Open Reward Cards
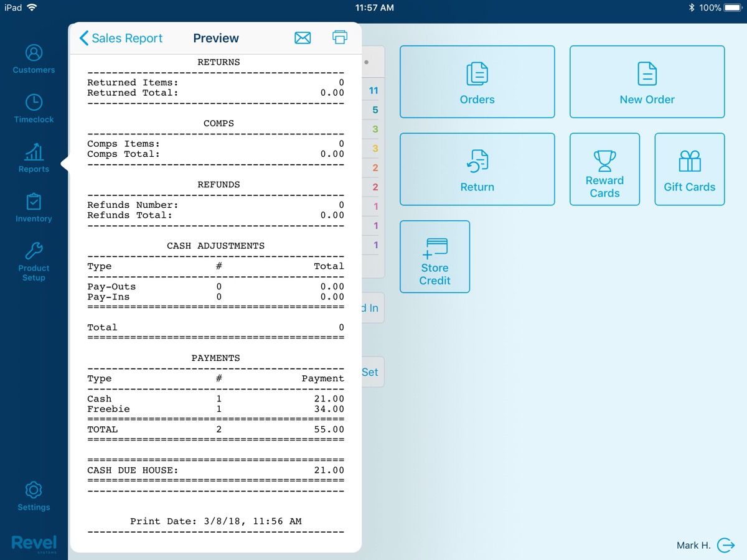 (604, 169)
